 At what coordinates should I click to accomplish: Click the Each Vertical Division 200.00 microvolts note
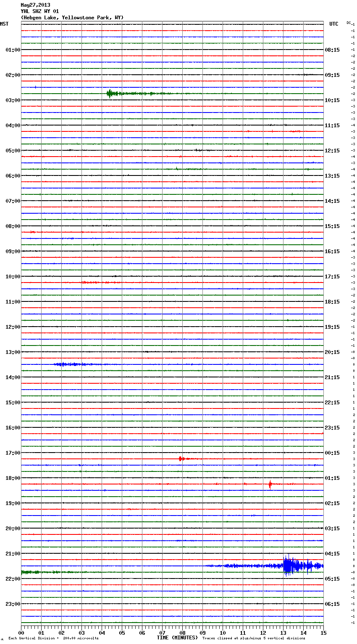53,639
